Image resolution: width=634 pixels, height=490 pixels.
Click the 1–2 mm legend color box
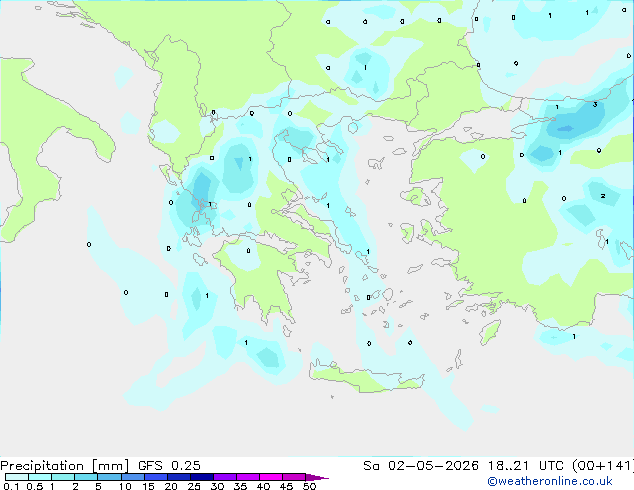tap(63, 477)
